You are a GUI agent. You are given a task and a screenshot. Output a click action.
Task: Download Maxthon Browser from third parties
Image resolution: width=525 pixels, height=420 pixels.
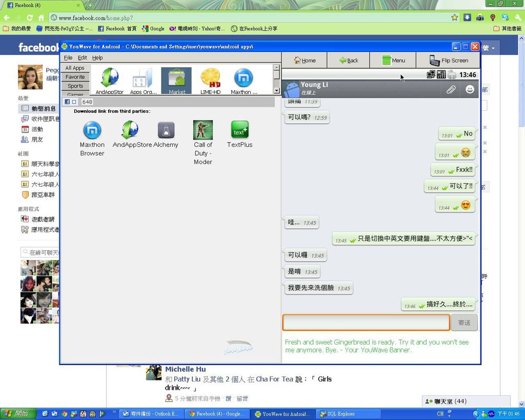92,138
